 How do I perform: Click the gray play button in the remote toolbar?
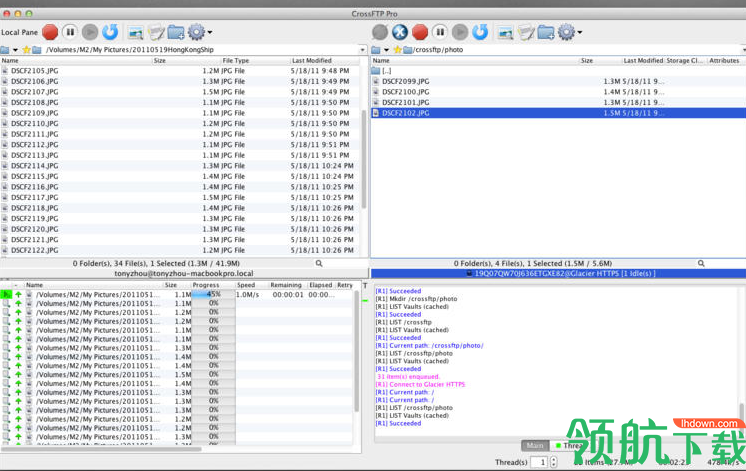pos(460,32)
